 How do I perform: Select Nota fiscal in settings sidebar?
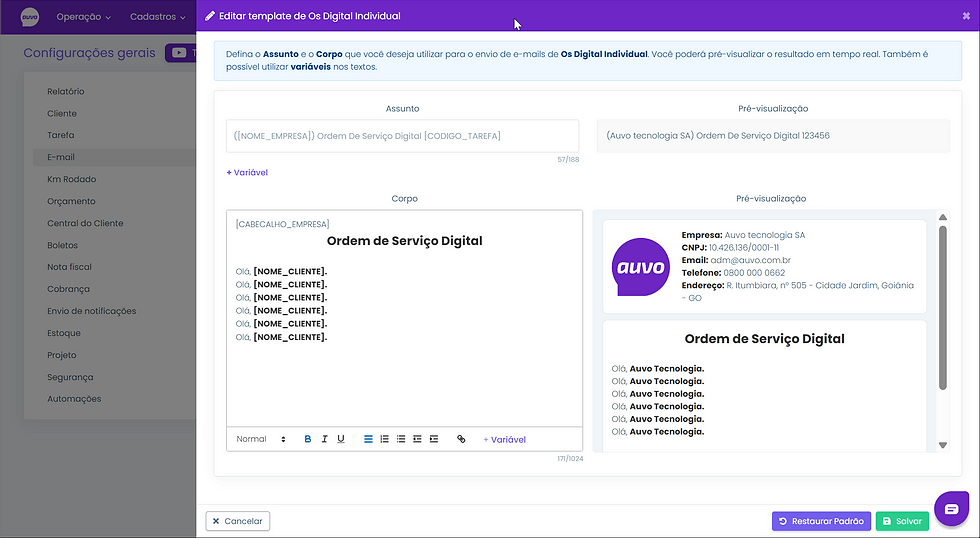click(x=69, y=267)
